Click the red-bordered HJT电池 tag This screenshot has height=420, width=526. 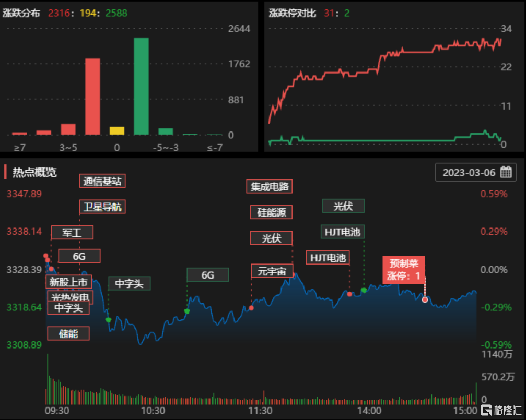[328, 257]
